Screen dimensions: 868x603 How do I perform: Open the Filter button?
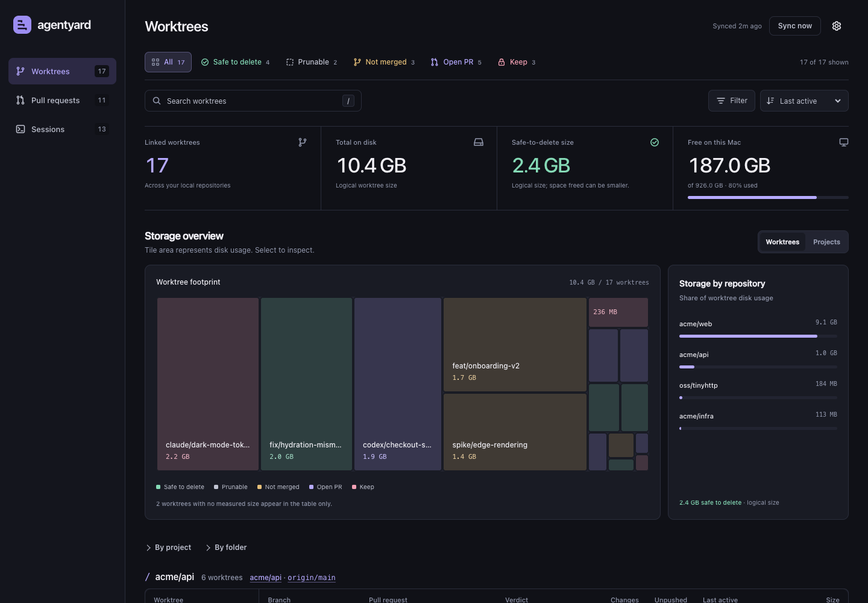(x=732, y=101)
